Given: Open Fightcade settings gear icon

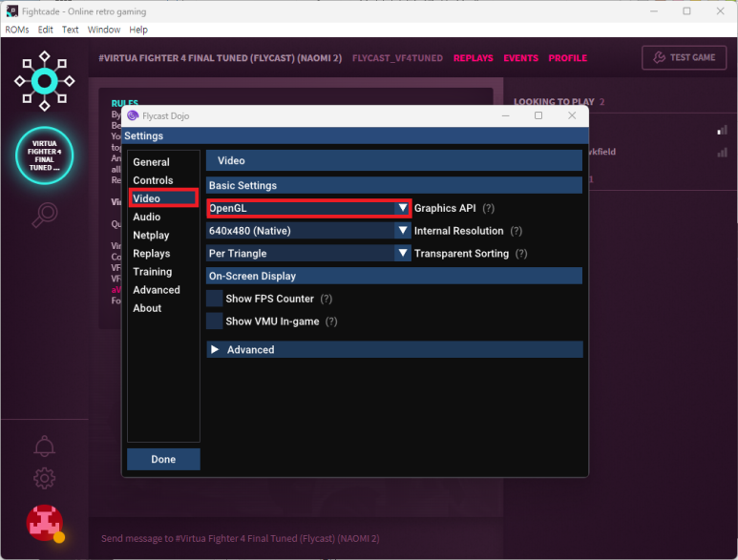Looking at the screenshot, I should [44, 478].
